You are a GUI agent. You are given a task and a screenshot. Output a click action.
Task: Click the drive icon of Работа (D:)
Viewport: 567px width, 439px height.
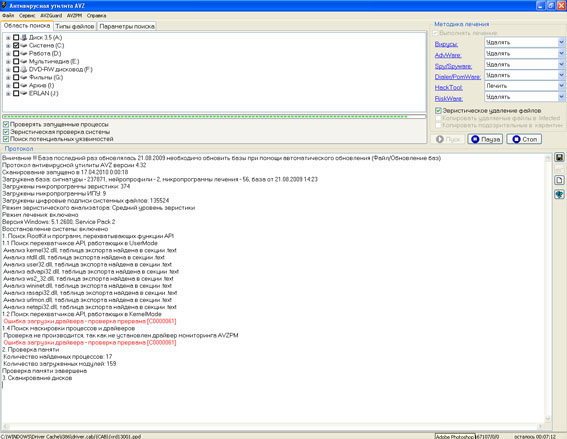point(24,53)
